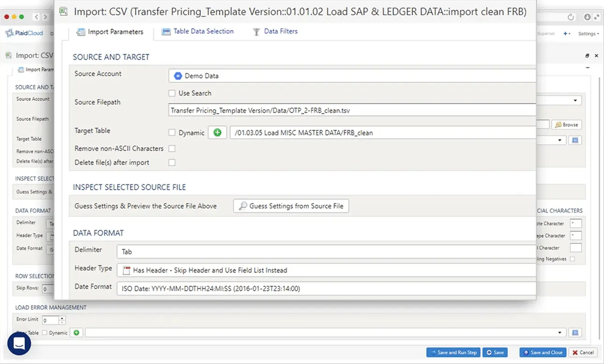This screenshot has height=364, width=604.
Task: Enable the Use Search checkbox
Action: (x=172, y=93)
